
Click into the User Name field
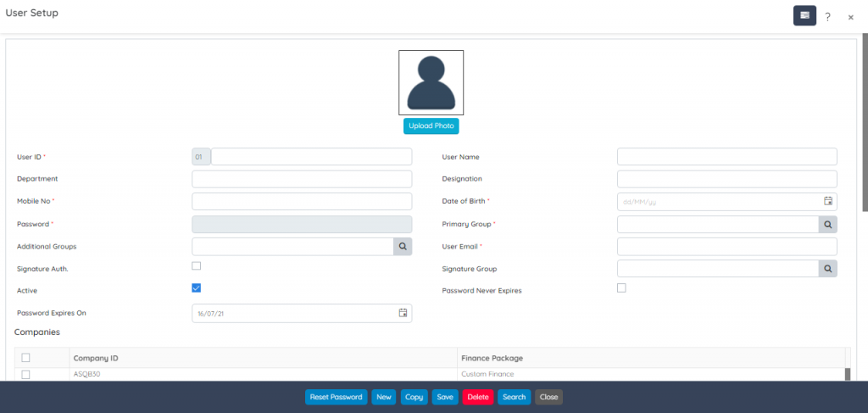click(x=726, y=157)
